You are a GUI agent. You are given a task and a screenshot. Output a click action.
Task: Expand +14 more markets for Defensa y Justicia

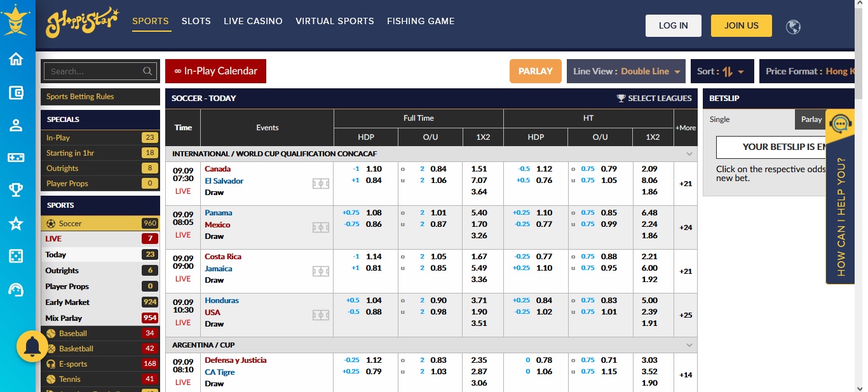[x=686, y=375]
